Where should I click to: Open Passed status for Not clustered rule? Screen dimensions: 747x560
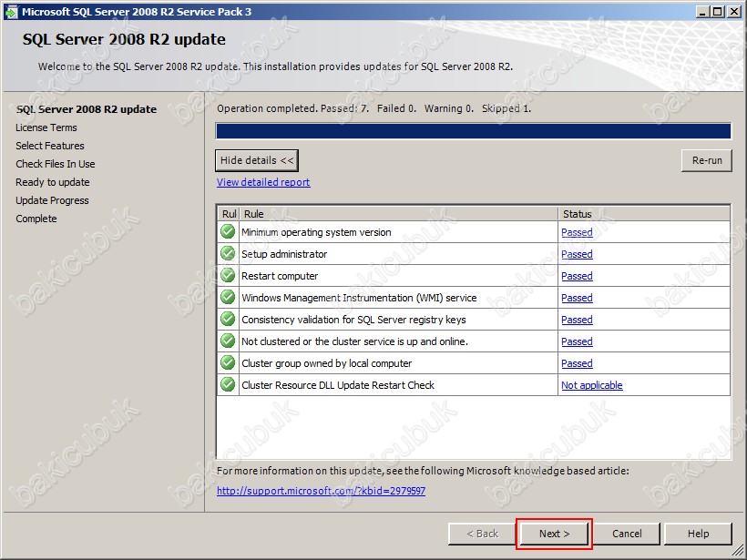[x=577, y=341]
